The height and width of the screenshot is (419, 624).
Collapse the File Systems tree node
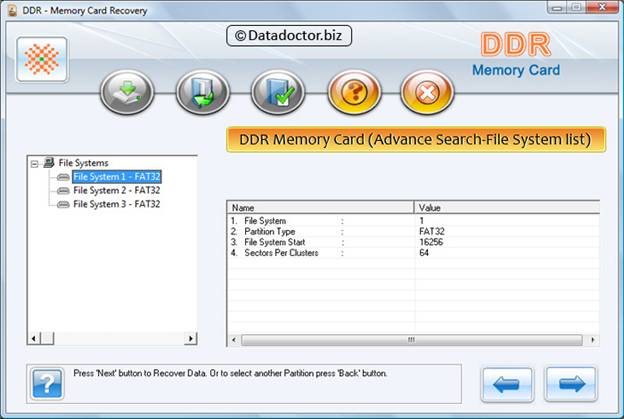tap(35, 164)
